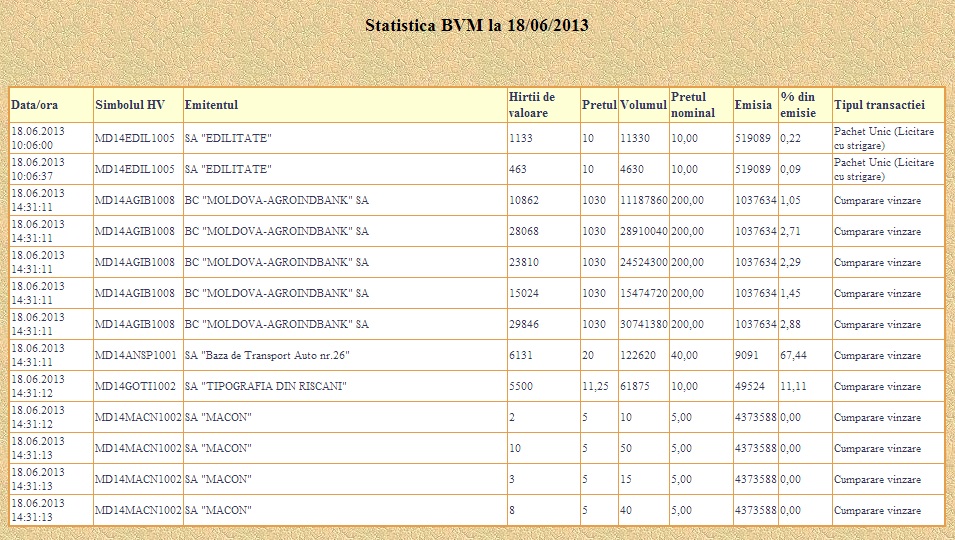Select the securities count 23810
The height and width of the screenshot is (540, 955).
[x=524, y=262]
